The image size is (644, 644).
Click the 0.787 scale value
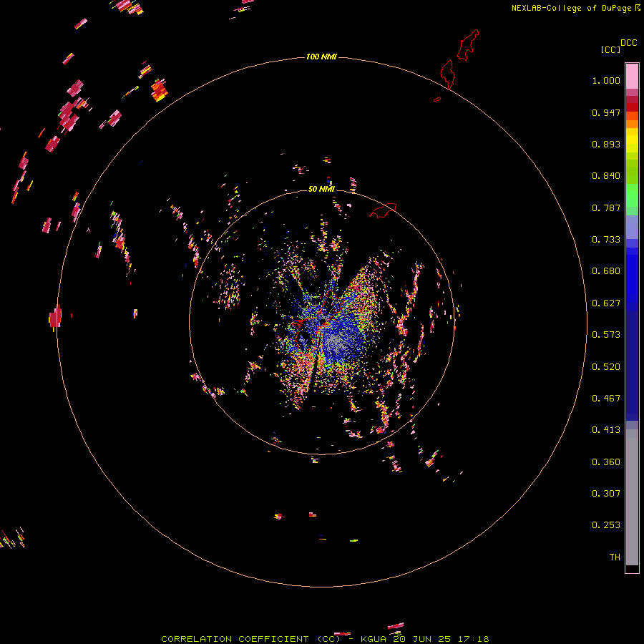tap(606, 208)
